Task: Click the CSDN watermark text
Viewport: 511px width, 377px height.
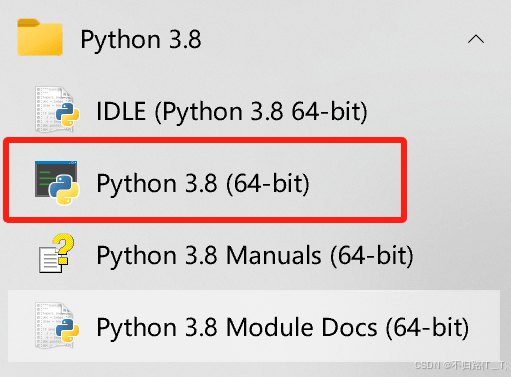Action: click(461, 365)
